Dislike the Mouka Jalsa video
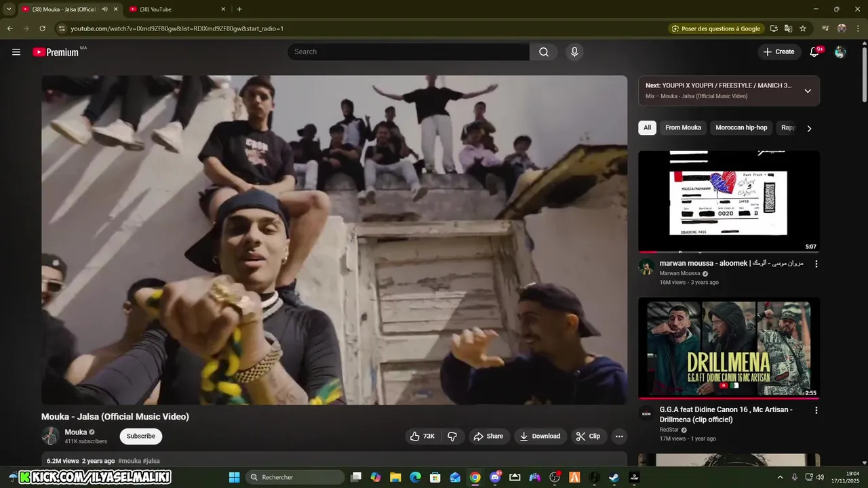The height and width of the screenshot is (488, 868). tap(452, 436)
